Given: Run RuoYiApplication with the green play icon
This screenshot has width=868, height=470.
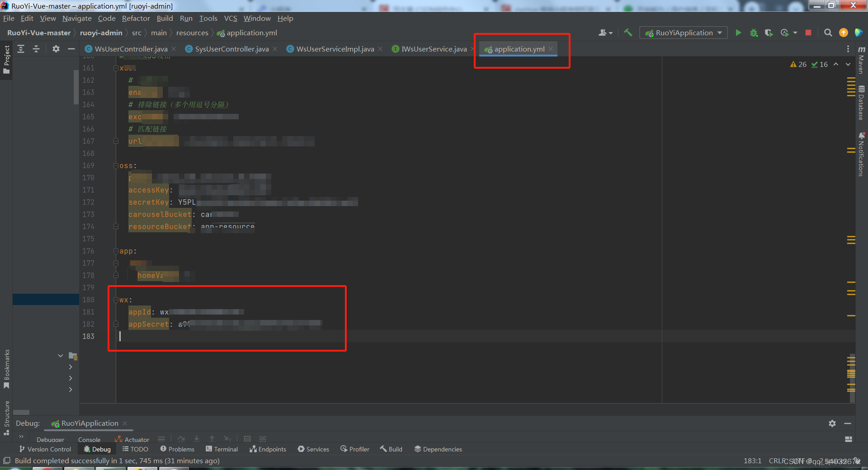Looking at the screenshot, I should 738,33.
